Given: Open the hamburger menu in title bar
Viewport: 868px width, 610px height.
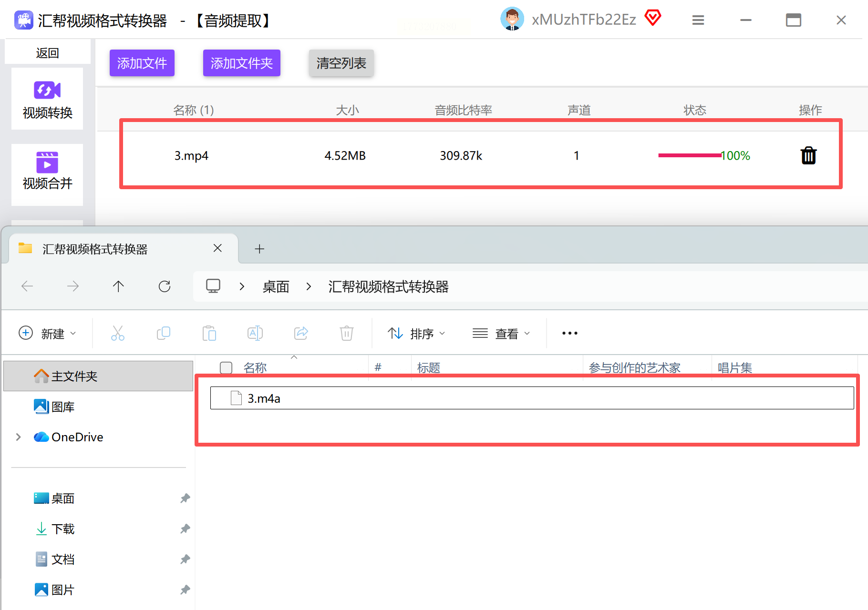Looking at the screenshot, I should (698, 20).
